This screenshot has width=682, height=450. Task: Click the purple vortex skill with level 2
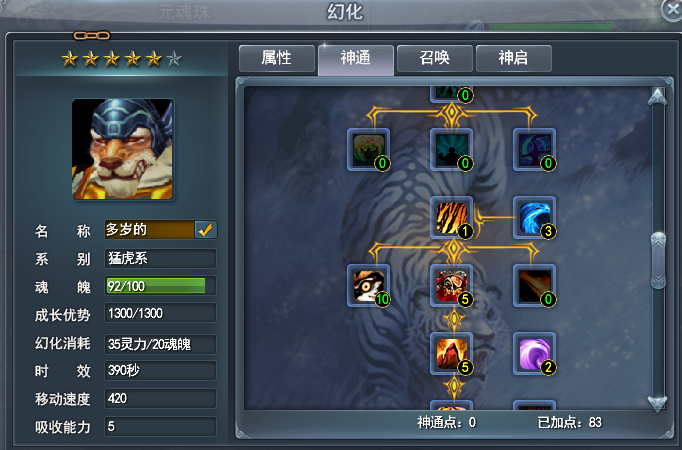(x=535, y=354)
